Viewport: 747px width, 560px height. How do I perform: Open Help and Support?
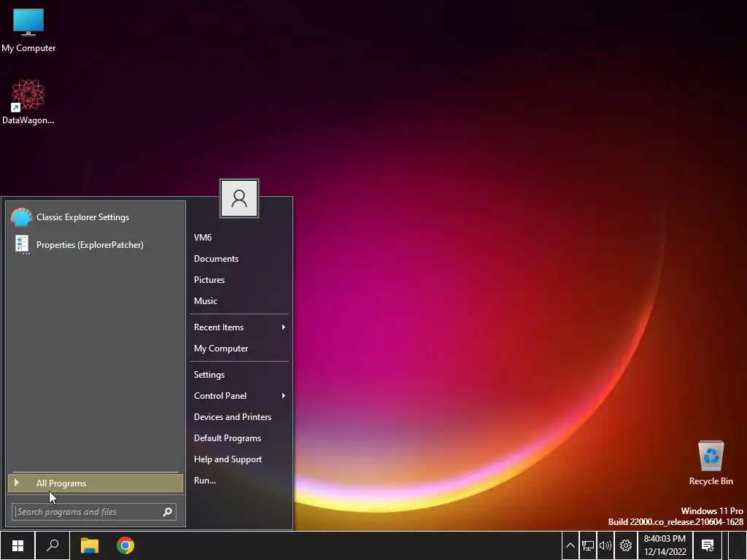[x=239, y=459]
